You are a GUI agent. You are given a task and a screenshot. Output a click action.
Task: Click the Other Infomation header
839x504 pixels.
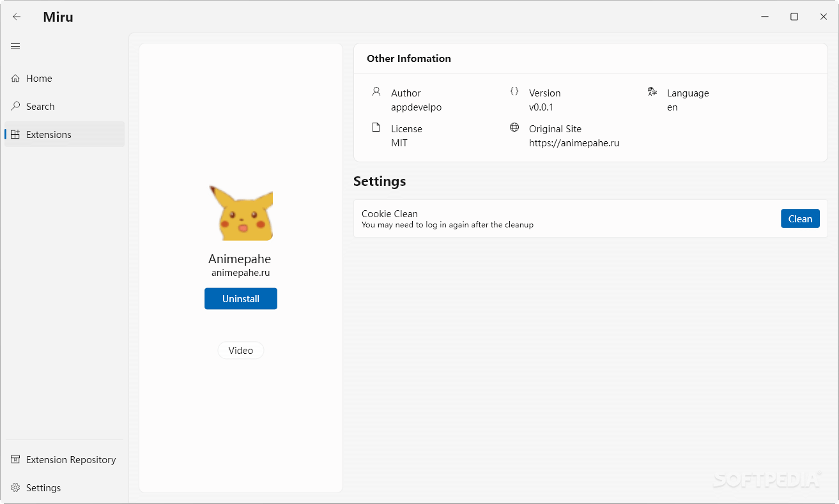pyautogui.click(x=409, y=58)
